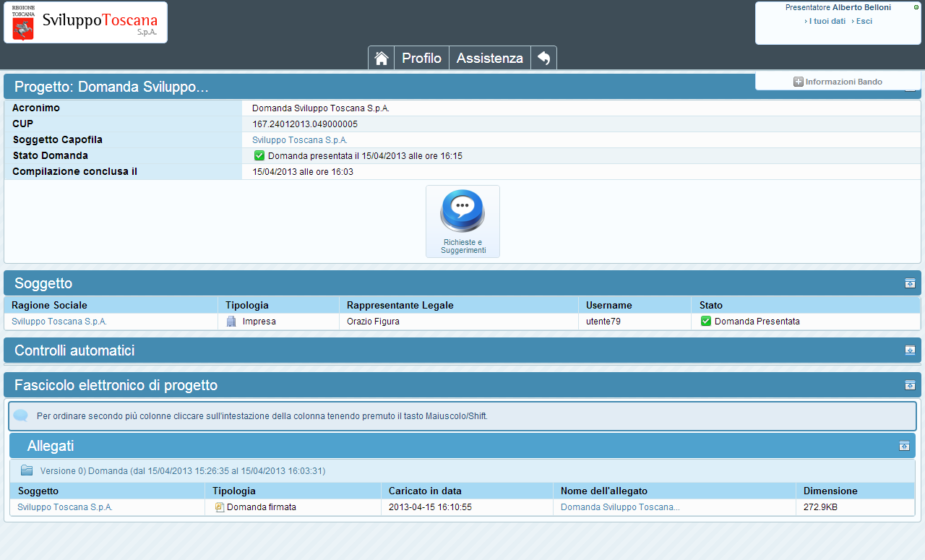Select the CUP value 167.24012013.049000005

click(305, 124)
